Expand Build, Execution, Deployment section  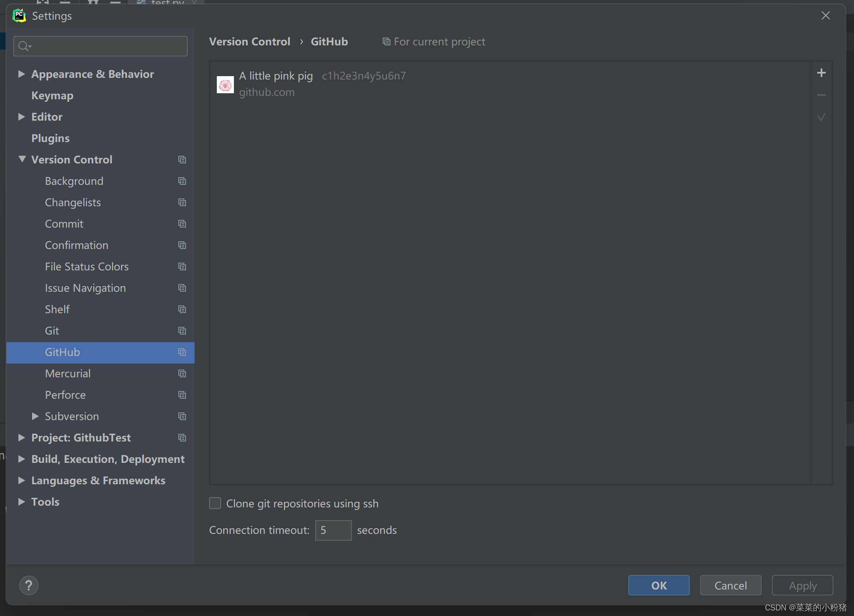pos(21,459)
